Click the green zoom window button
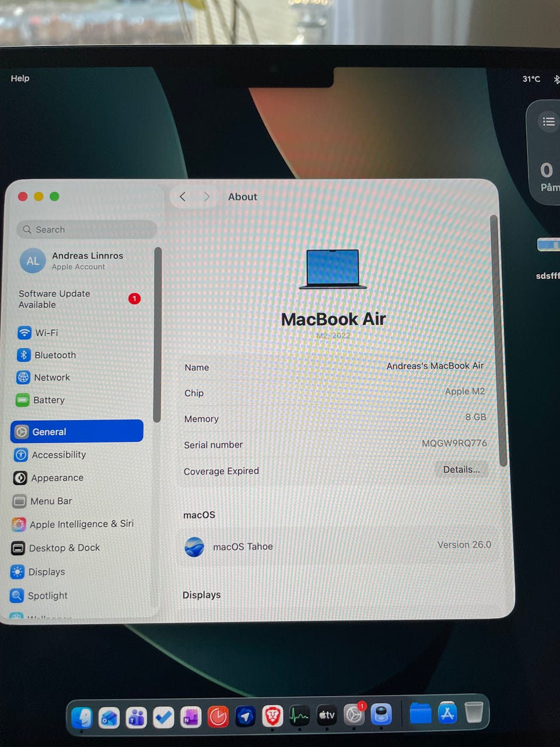This screenshot has height=747, width=560. click(x=54, y=196)
